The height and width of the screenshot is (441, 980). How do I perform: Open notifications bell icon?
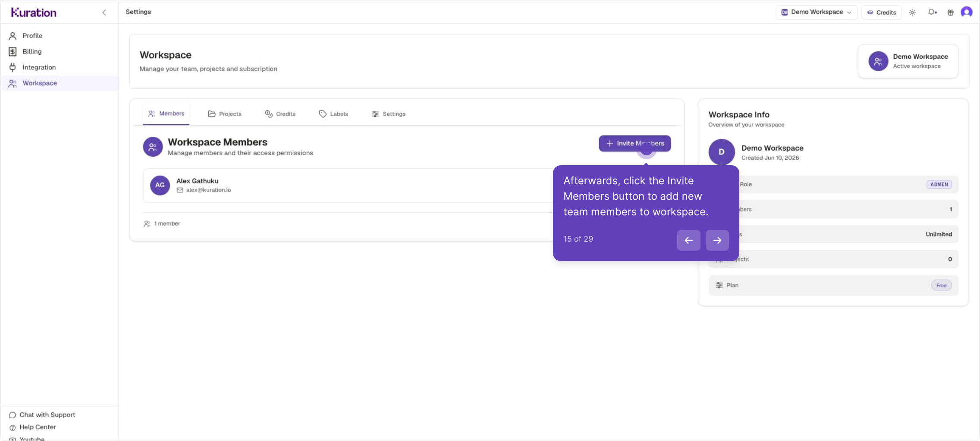tap(932, 12)
